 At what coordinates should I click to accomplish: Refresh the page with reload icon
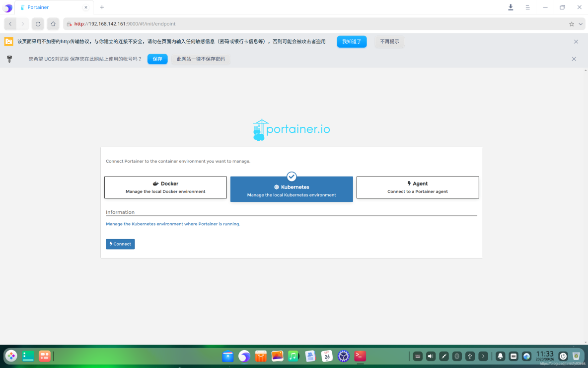[38, 23]
